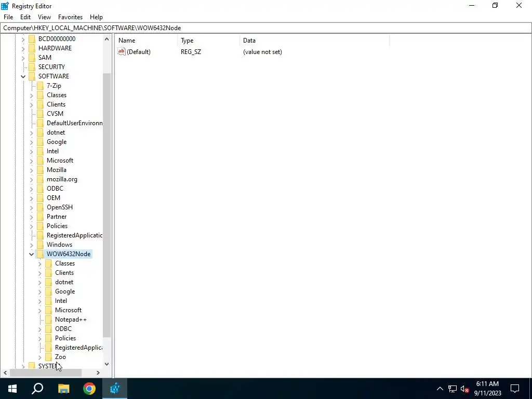Screen dimensions: 532x399
Task: Sort by the Name column header
Action: pos(146,41)
